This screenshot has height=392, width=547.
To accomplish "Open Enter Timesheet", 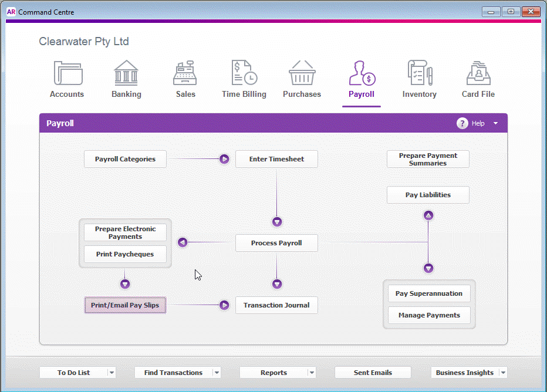I will pyautogui.click(x=276, y=159).
